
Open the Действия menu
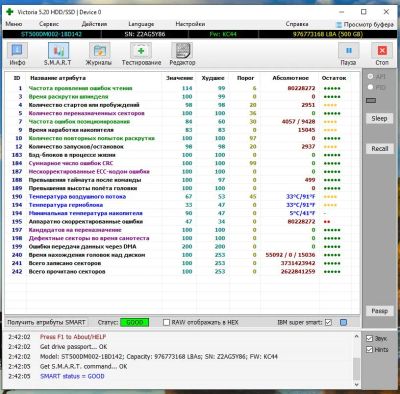tap(94, 24)
